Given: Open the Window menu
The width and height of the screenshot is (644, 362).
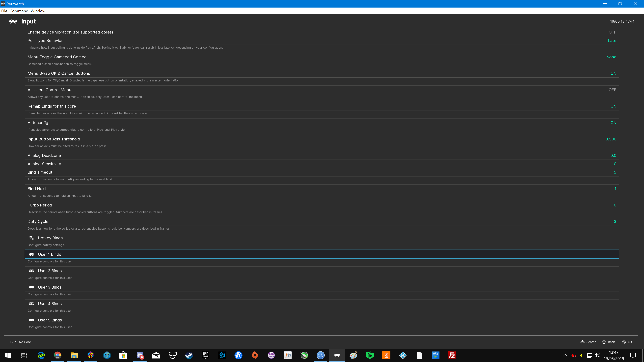Looking at the screenshot, I should point(38,11).
